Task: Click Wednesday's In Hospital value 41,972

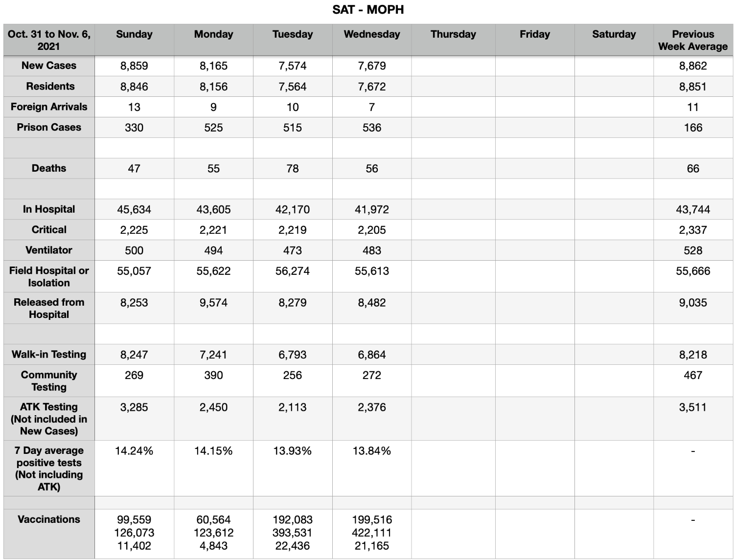Action: click(x=372, y=209)
